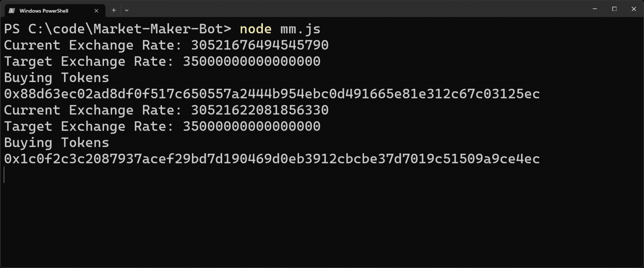Click the 'node mm.js' command text

[x=280, y=29]
